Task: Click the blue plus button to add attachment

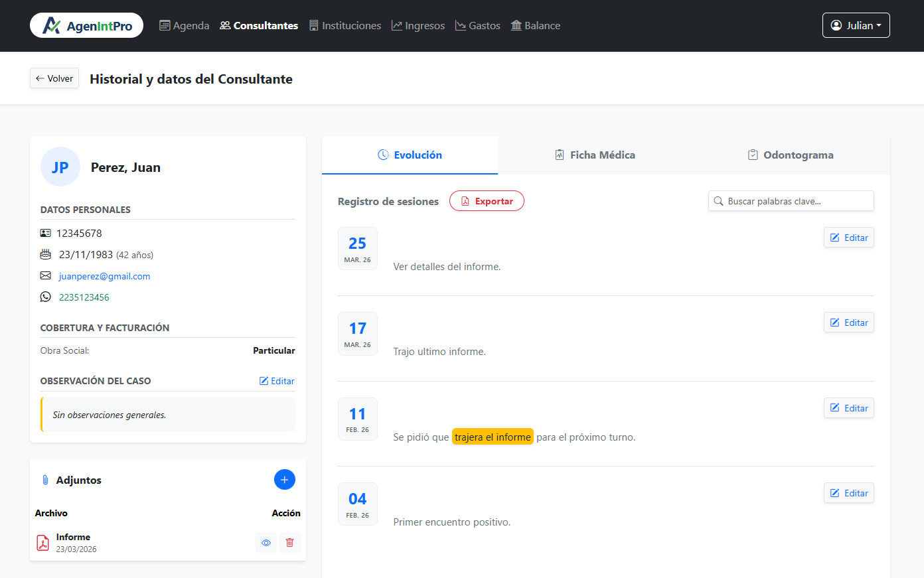Action: click(284, 479)
